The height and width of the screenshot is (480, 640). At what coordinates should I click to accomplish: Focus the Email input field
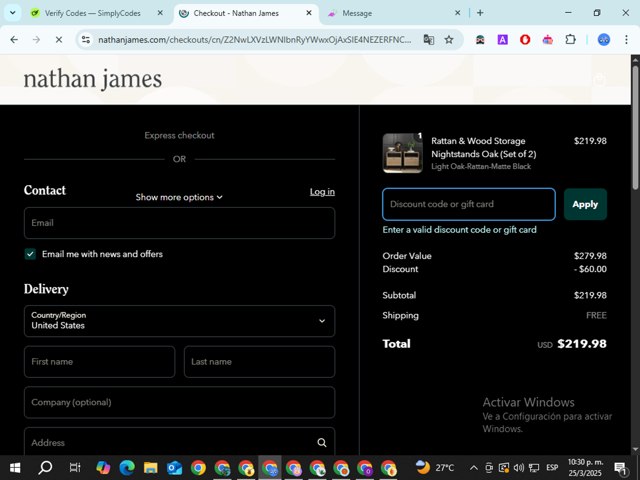pyautogui.click(x=180, y=223)
